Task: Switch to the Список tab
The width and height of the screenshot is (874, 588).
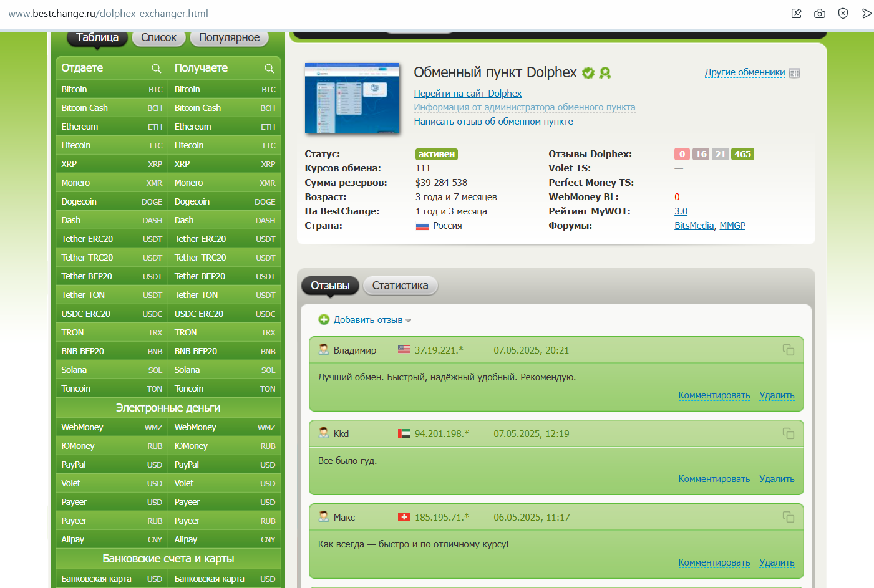Action: pyautogui.click(x=158, y=37)
